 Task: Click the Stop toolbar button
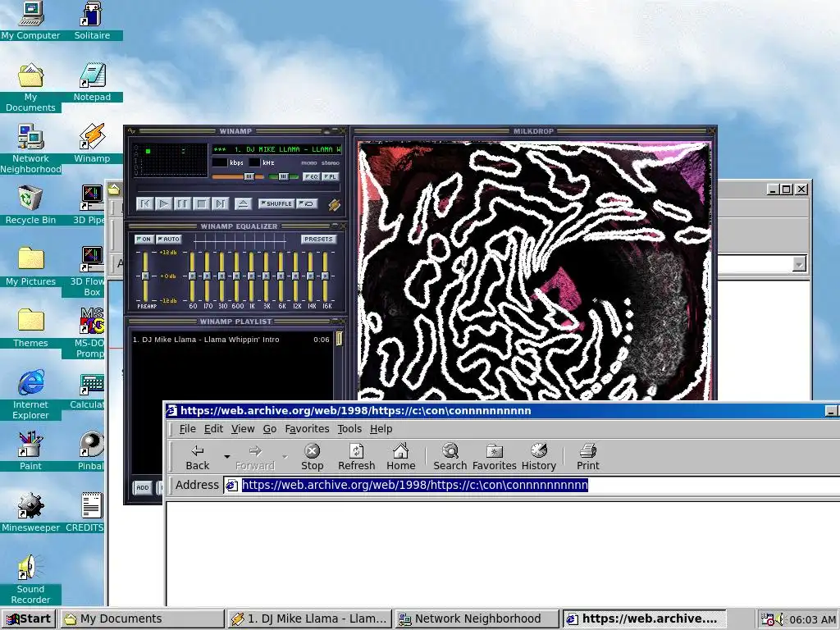[x=312, y=457]
